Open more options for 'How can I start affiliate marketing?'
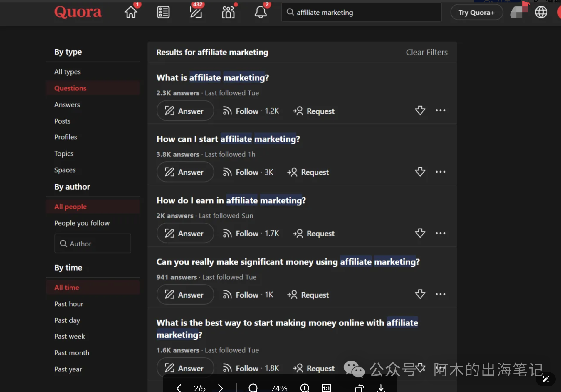 click(440, 172)
